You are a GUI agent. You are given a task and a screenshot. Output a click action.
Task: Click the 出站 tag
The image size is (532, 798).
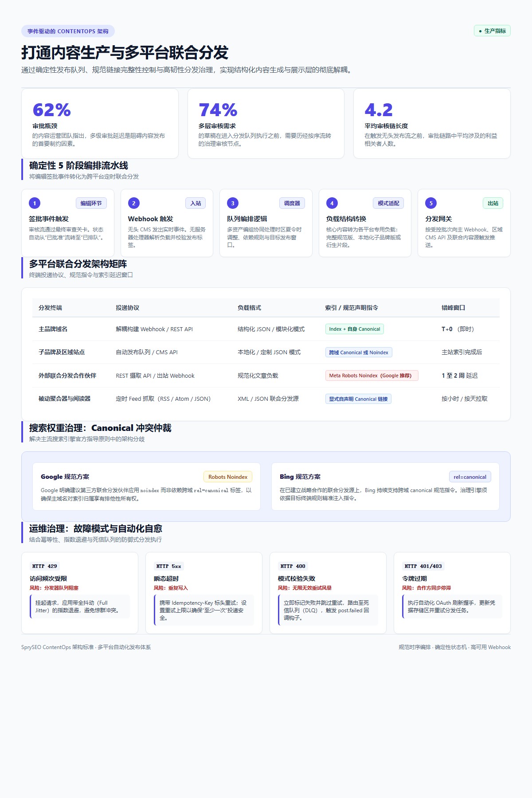pos(493,203)
